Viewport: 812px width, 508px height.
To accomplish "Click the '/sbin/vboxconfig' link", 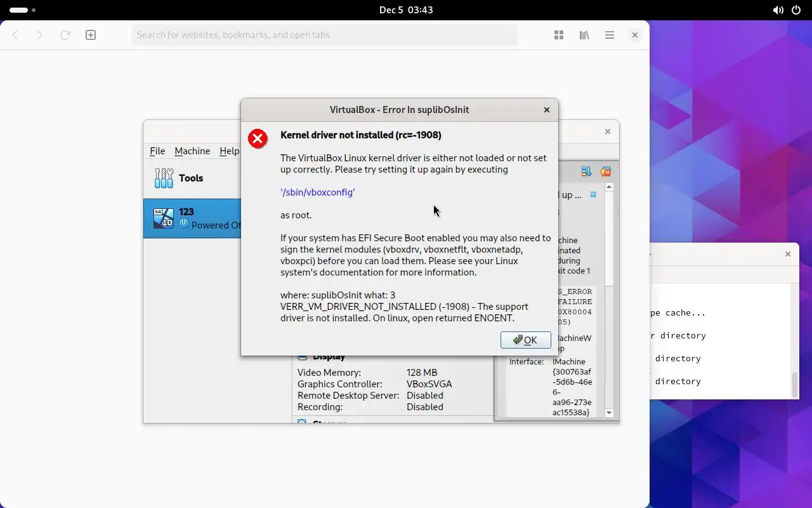I will [x=318, y=192].
